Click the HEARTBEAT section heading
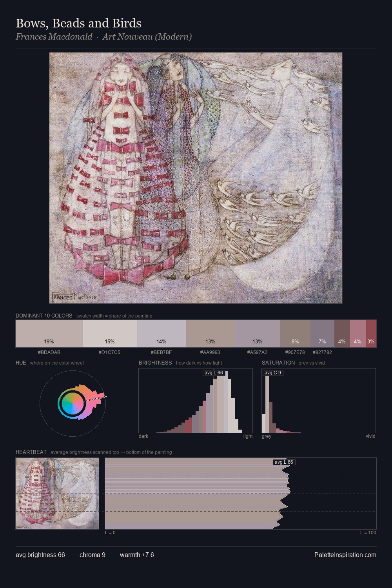The height and width of the screenshot is (588, 392). point(31,452)
